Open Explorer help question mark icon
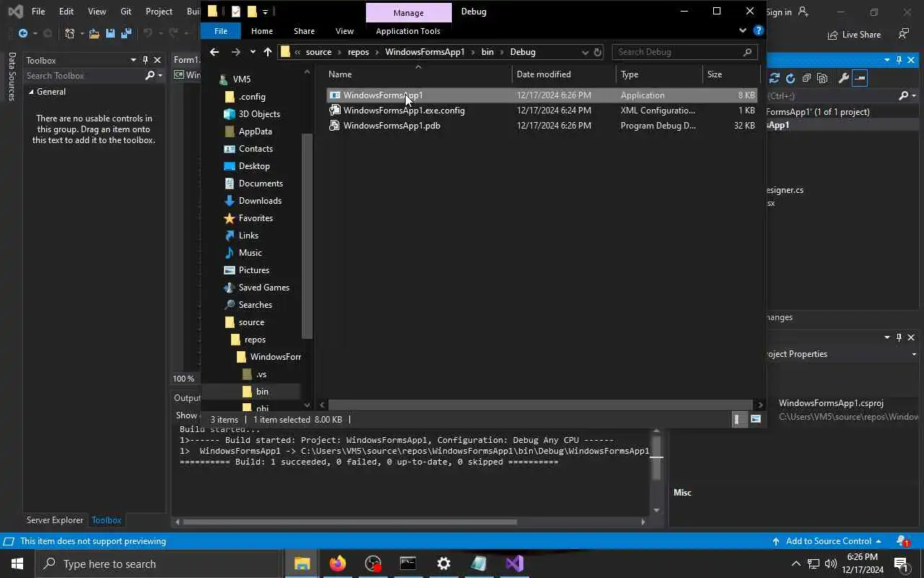The image size is (924, 578). (759, 30)
